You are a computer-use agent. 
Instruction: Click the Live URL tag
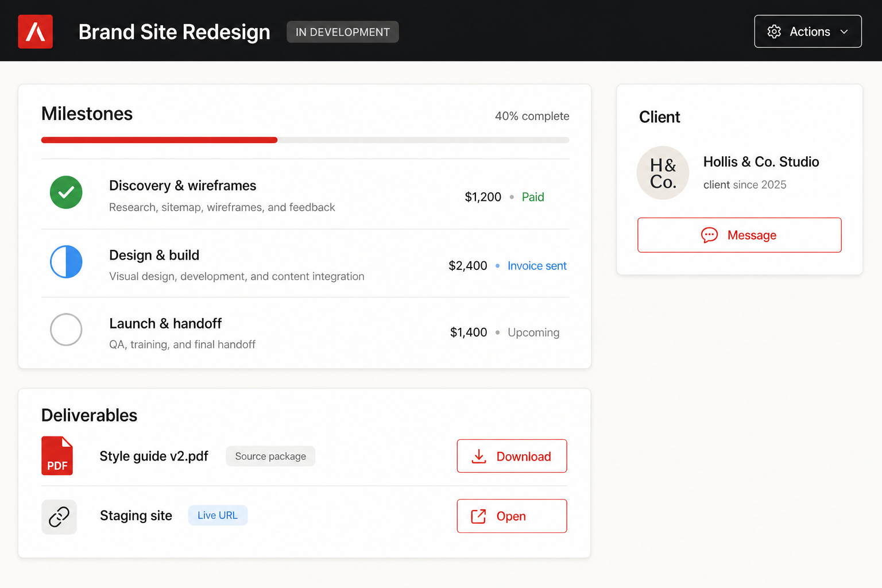point(218,516)
